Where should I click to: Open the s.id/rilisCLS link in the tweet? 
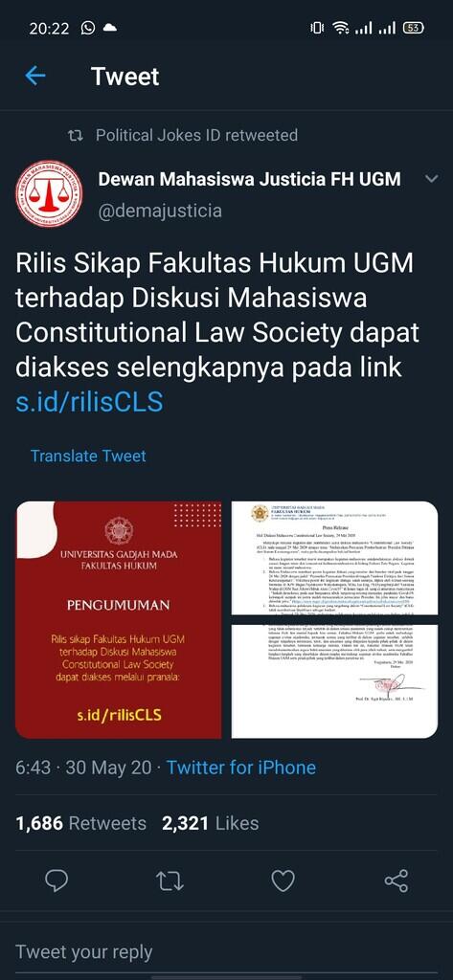(89, 402)
